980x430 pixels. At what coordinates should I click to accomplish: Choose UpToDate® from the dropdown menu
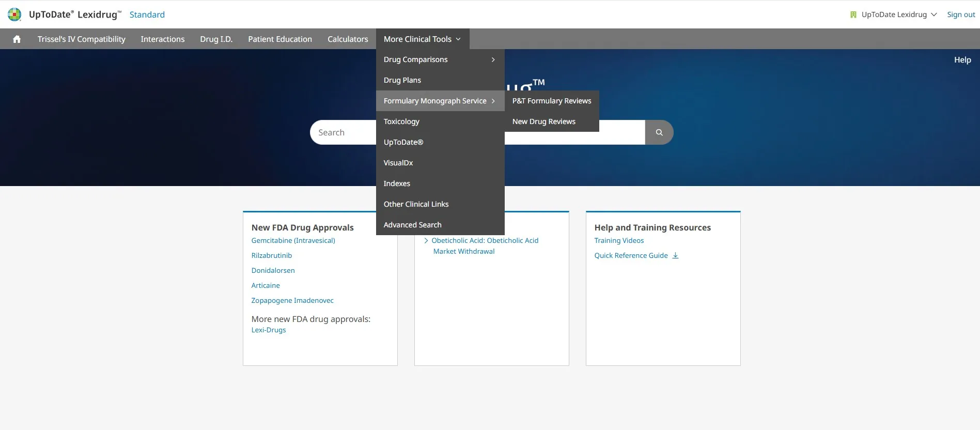[x=440, y=142]
